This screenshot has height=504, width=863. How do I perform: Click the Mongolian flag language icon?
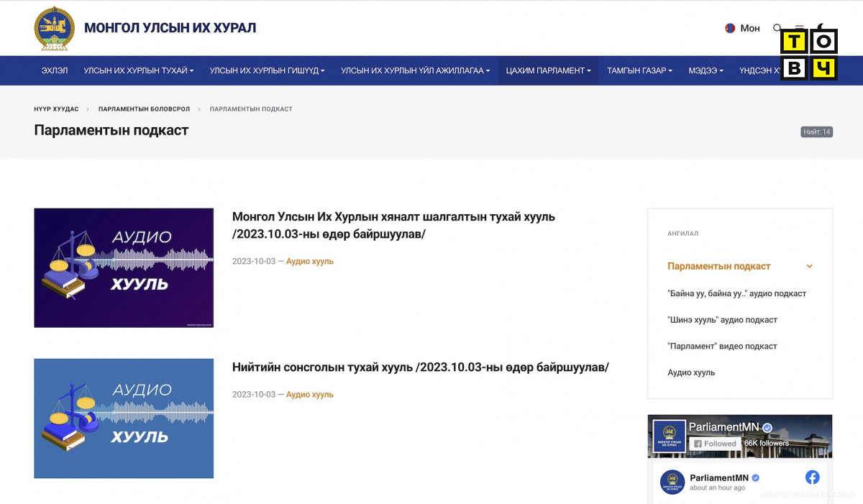[x=730, y=28]
